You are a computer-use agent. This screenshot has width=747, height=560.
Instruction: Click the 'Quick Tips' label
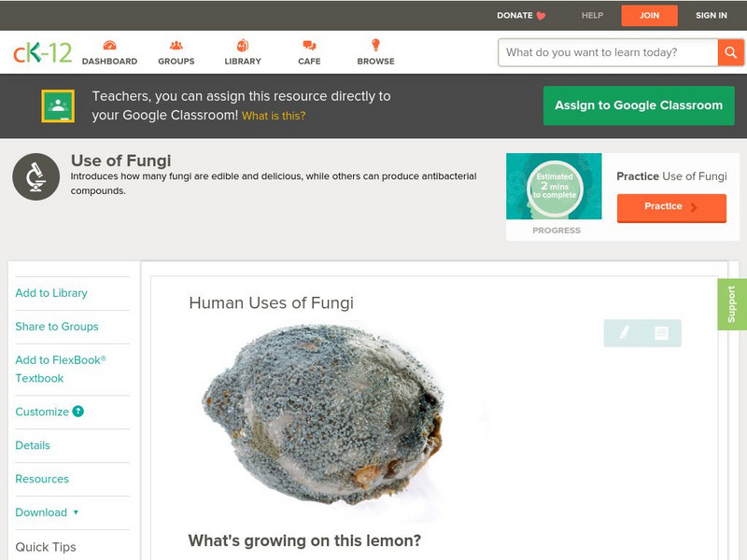tap(46, 547)
